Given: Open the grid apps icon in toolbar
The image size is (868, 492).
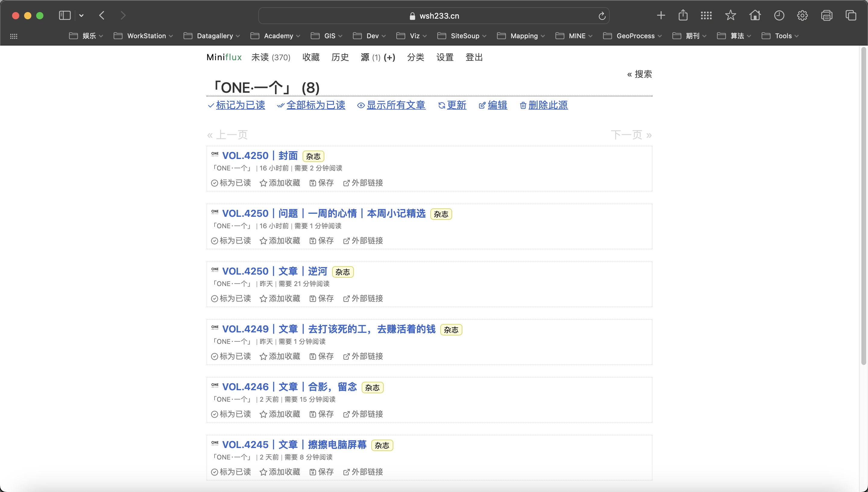Looking at the screenshot, I should tap(706, 16).
